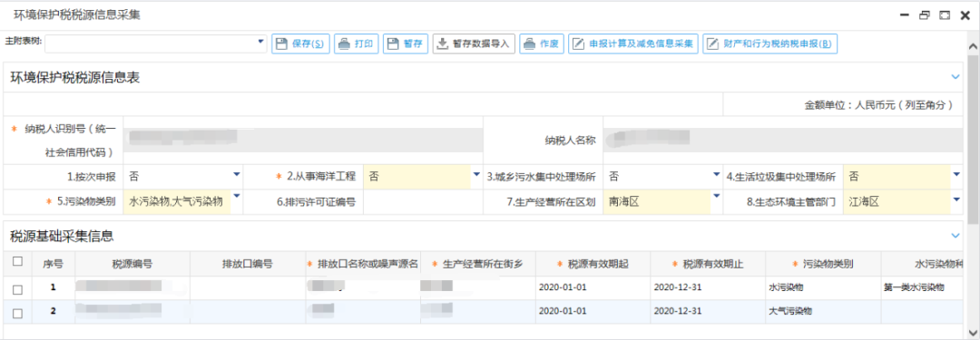
Task: Maximize the 环境保护税税源信息采集 window
Action: click(x=945, y=15)
